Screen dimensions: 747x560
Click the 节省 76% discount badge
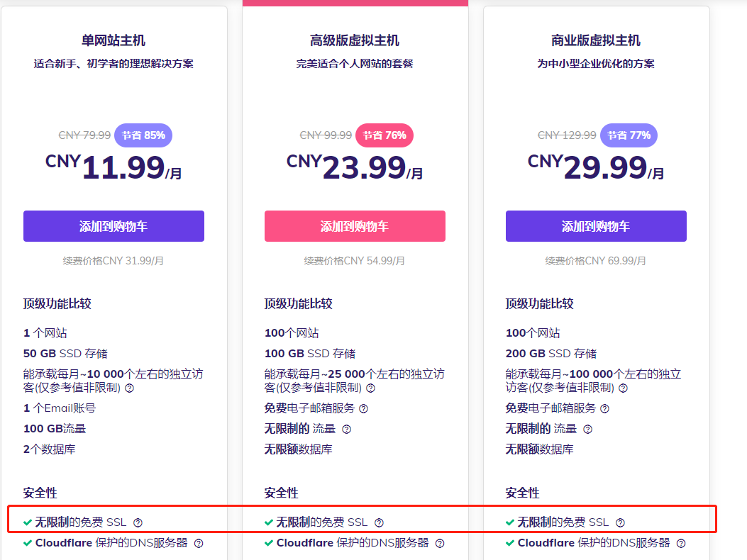[384, 135]
